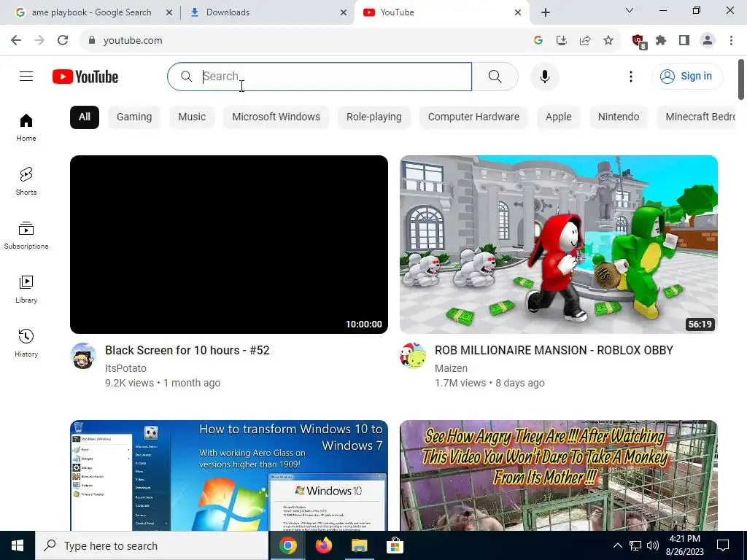Click the browser back arrow
The width and height of the screenshot is (747, 560).
click(16, 40)
